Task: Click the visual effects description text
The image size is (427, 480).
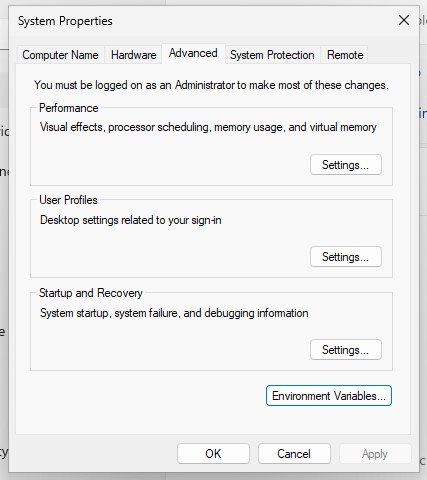Action: (208, 127)
